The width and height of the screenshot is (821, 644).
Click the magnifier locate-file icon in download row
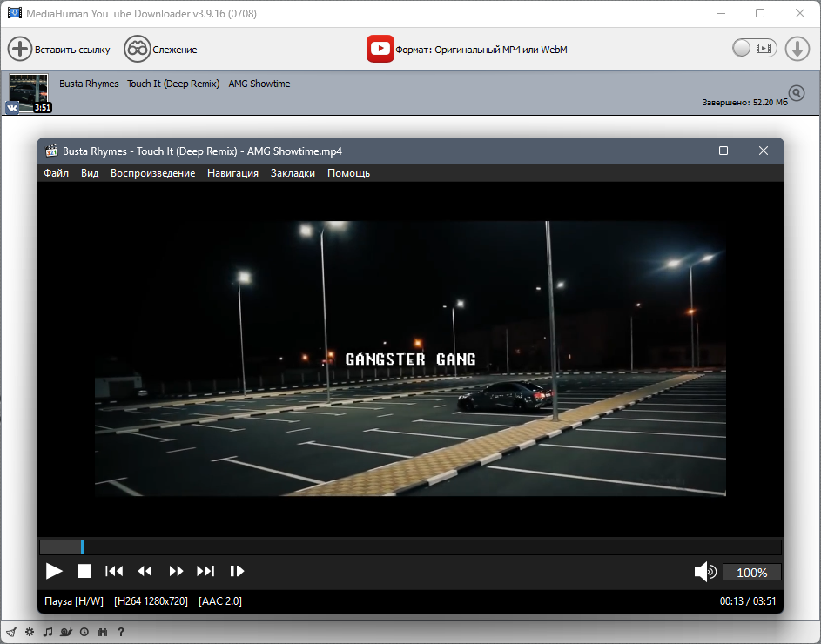(797, 93)
